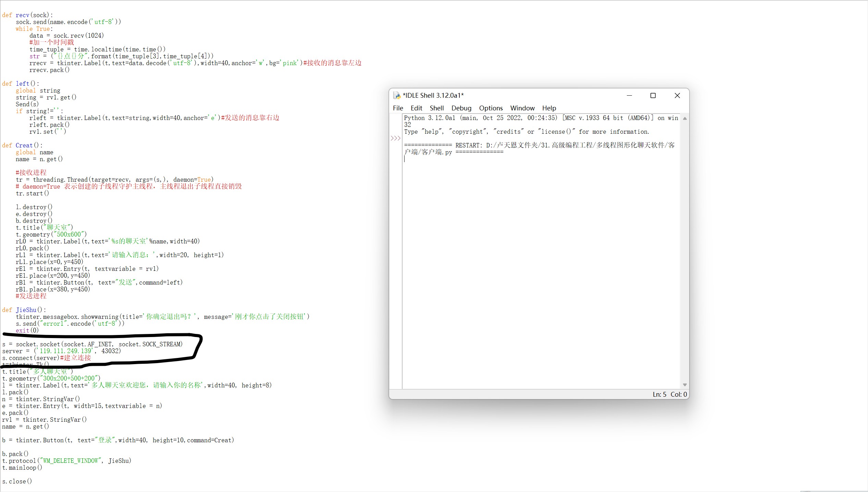Click the 'rrecv.pack()' line
Image resolution: width=868 pixels, height=492 pixels.
tap(49, 70)
